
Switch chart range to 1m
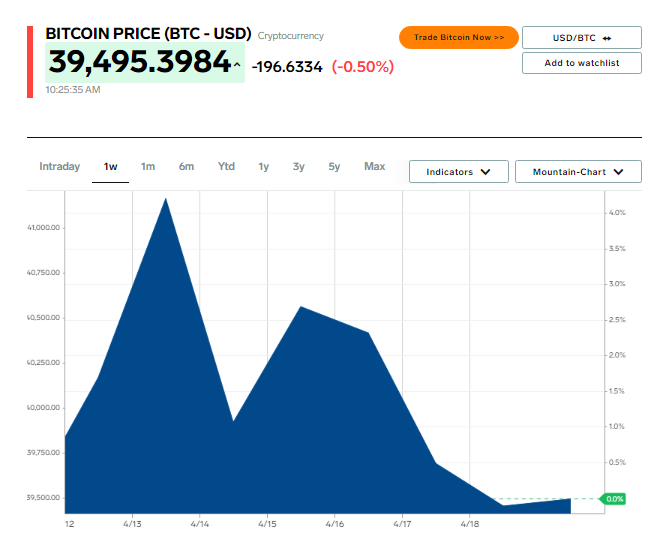(x=148, y=166)
